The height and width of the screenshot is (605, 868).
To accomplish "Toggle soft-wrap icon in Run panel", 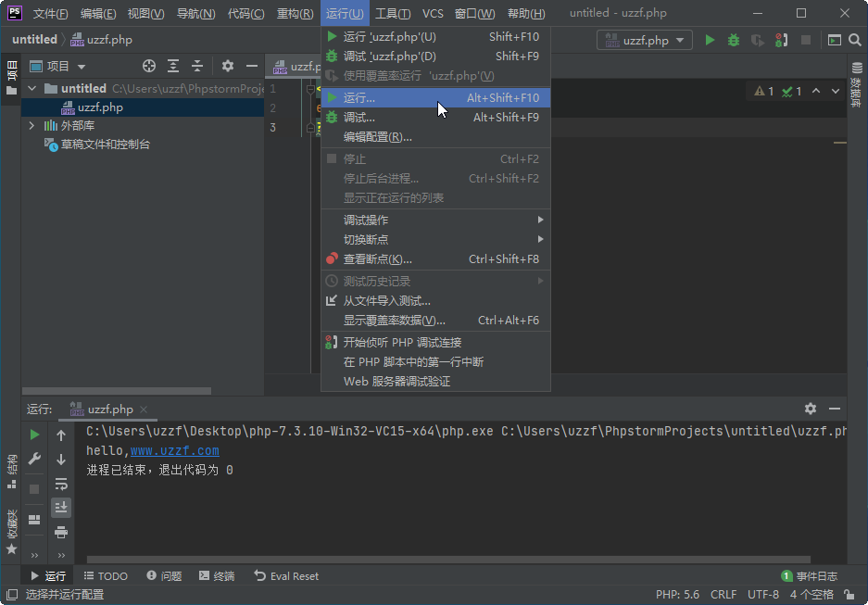I will tap(61, 484).
